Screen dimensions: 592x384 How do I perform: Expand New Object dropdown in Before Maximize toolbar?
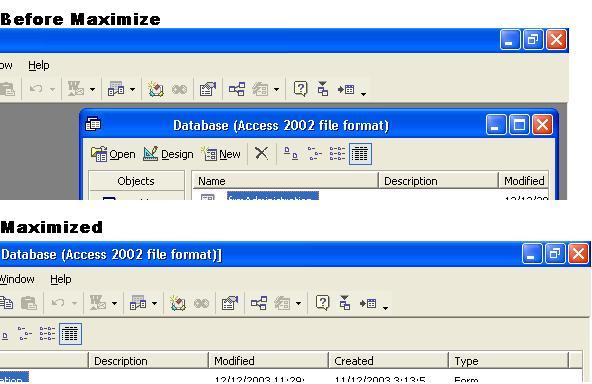[276, 89]
